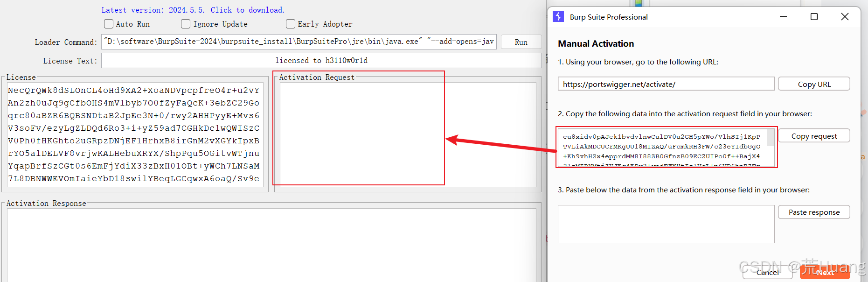This screenshot has width=868, height=282.
Task: Maximize the Burp Suite Professional window
Action: point(814,17)
